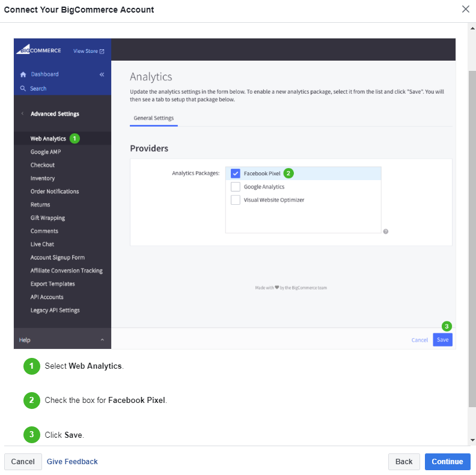
Task: Click the Search label in the sidebar
Action: point(38,88)
